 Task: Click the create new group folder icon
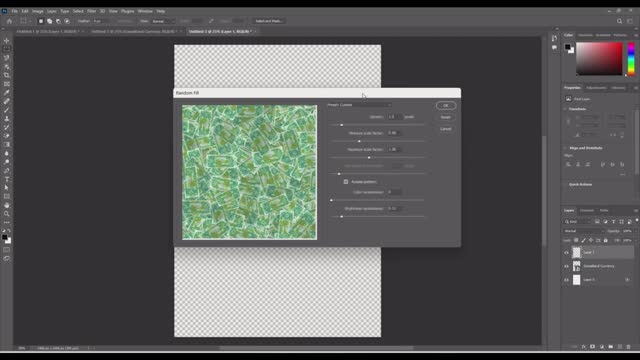tap(611, 347)
